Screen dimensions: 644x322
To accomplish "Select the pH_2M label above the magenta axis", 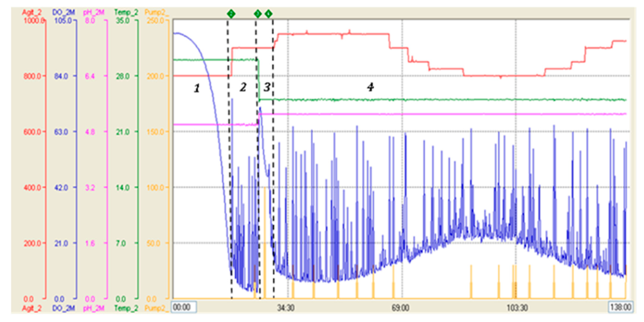I will 94,12.
